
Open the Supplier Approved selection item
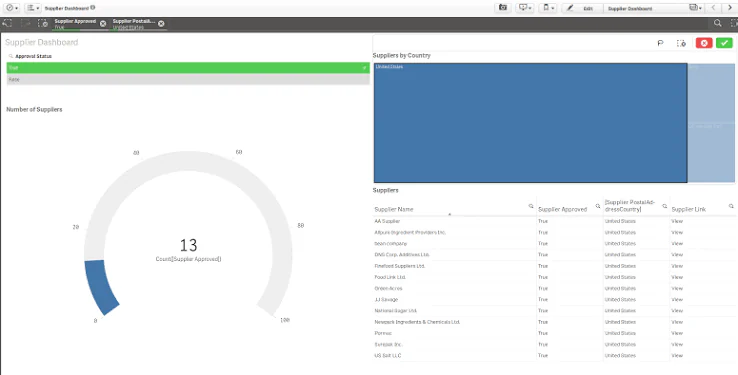75,24
